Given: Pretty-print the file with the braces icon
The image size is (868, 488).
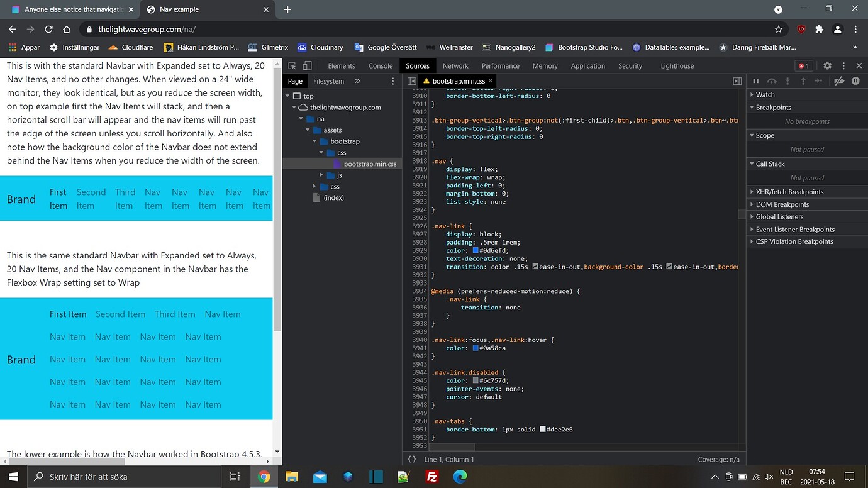Looking at the screenshot, I should point(412,460).
